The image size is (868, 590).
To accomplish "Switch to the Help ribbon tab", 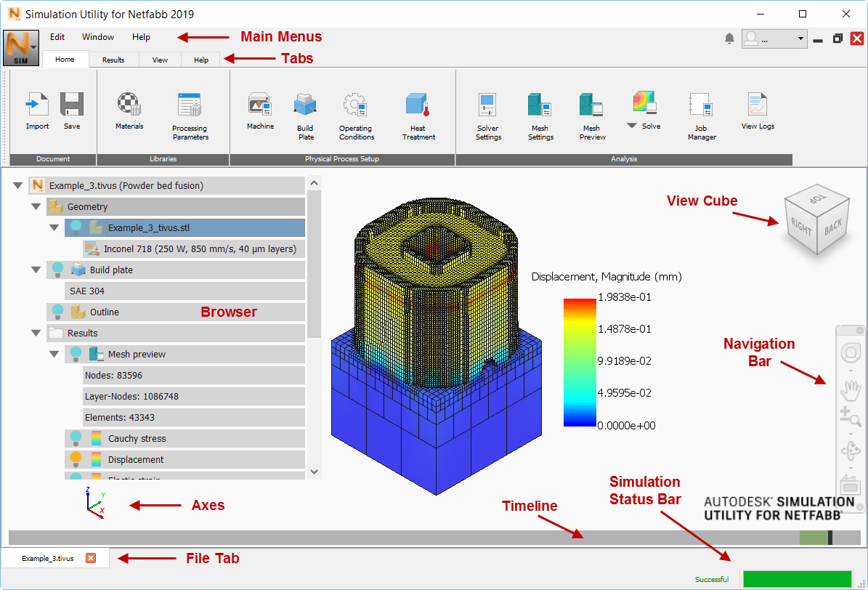I will coord(201,60).
